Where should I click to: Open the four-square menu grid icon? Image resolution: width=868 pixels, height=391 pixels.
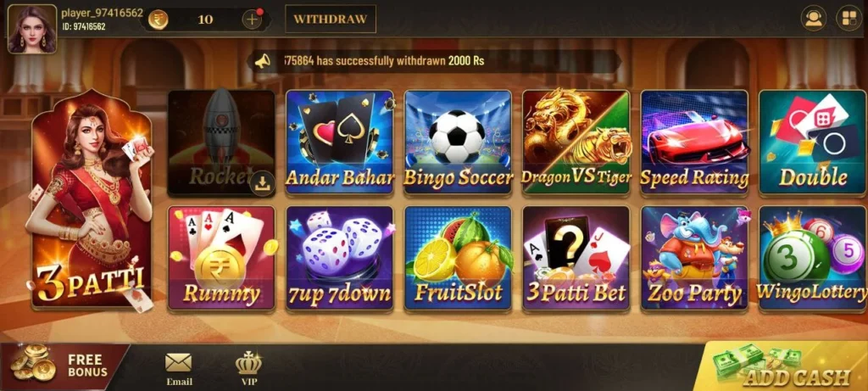tap(849, 19)
